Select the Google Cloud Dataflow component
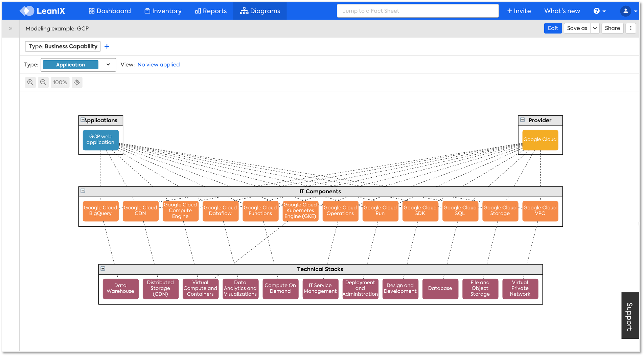This screenshot has height=356, width=644. pos(220,211)
